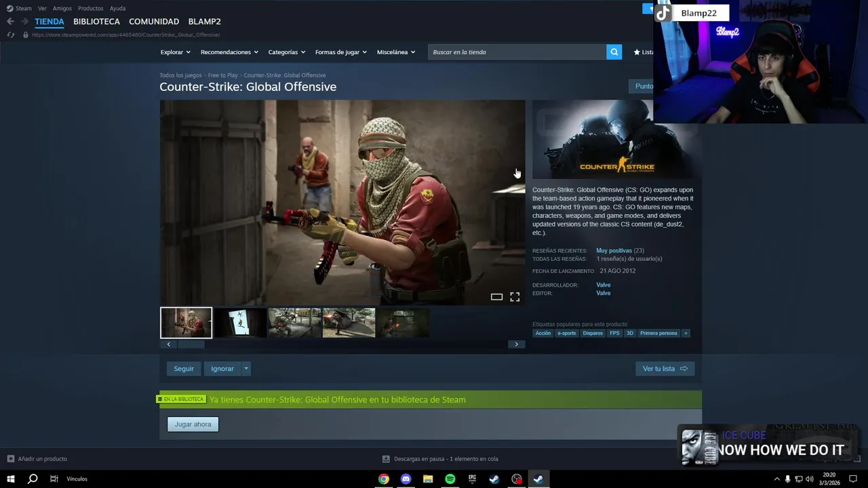Click thumbnail strip left scroll arrow
This screenshot has width=868, height=488.
[168, 344]
